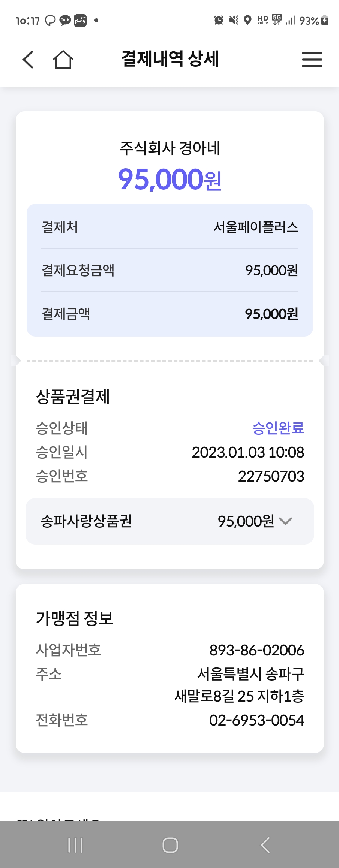Tap the 승인완료 status link
339x868 pixels.
coord(278,428)
